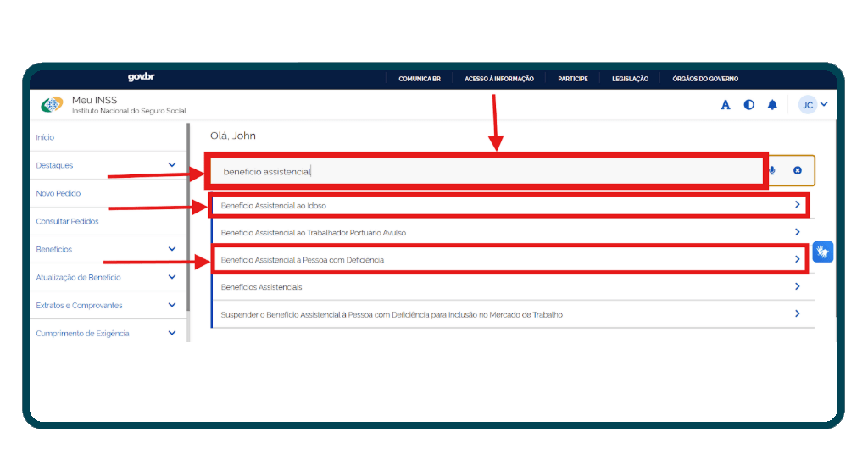Screen dimensions: 868x454
Task: Select Benefício Assistencial à Pessoa com Deficiência
Action: 509,259
